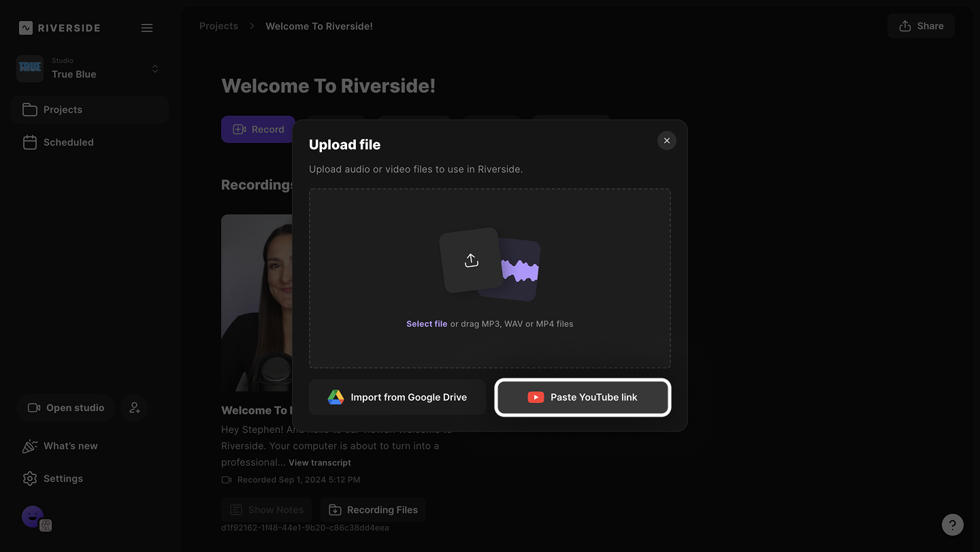Click the Projects breadcrumb link

[x=218, y=26]
